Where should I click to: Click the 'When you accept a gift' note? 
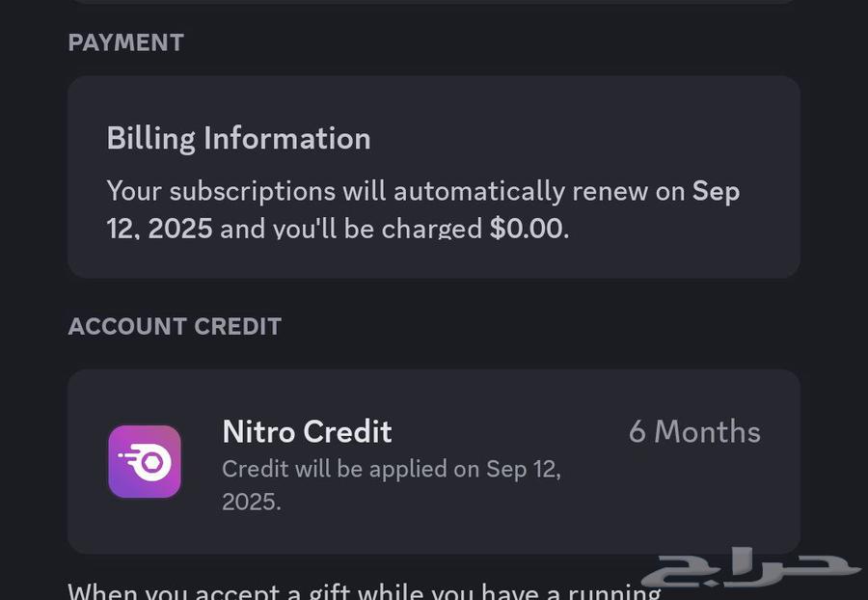point(364,590)
